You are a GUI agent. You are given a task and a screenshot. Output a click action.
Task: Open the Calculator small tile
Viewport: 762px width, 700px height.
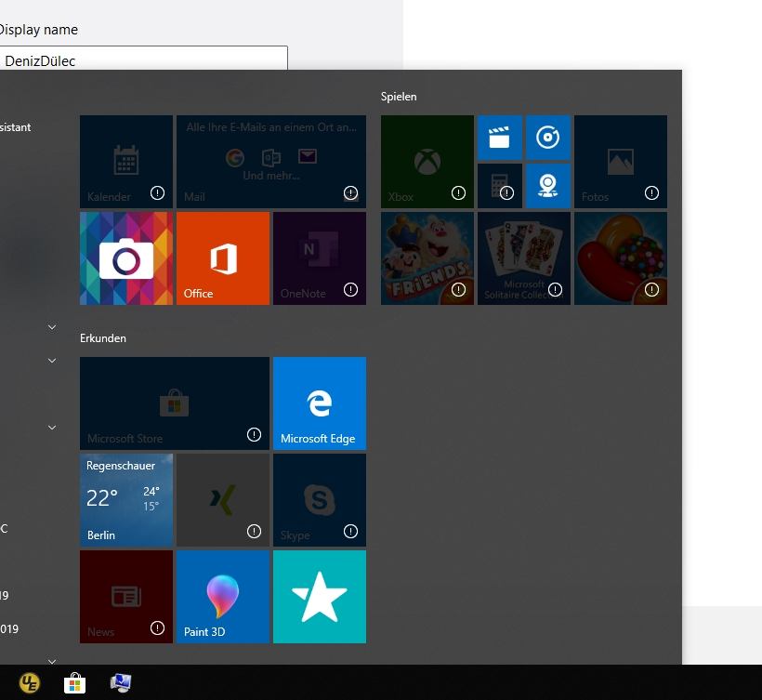click(x=500, y=186)
